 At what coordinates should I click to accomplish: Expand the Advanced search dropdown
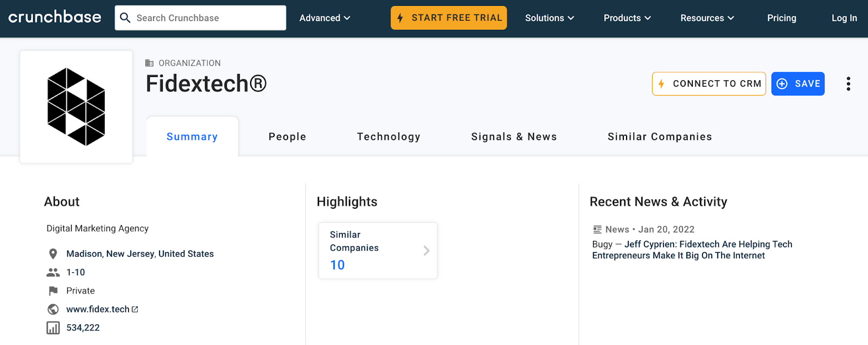[x=324, y=18]
